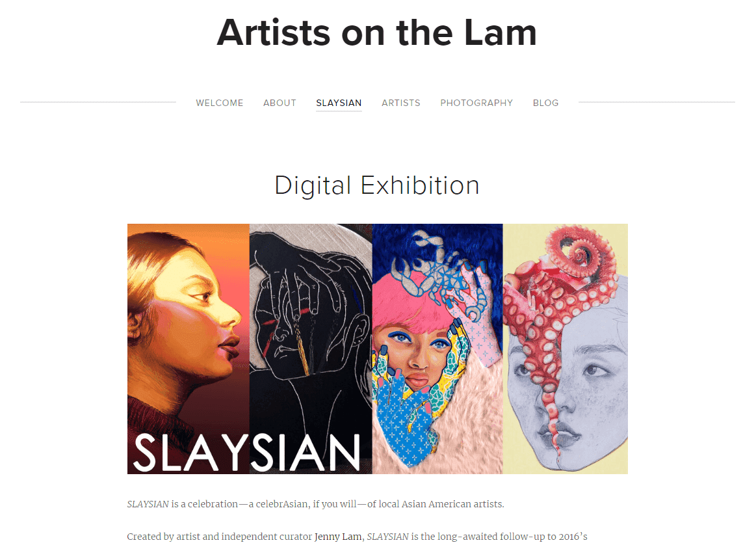756x547 pixels.
Task: Select the SLAYSIAN navigation tab
Action: click(x=339, y=103)
